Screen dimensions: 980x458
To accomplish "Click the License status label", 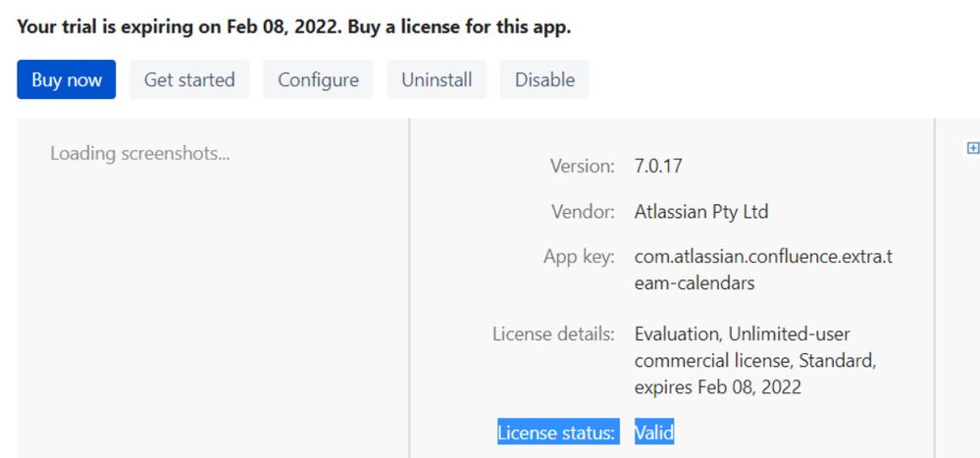I will 558,432.
